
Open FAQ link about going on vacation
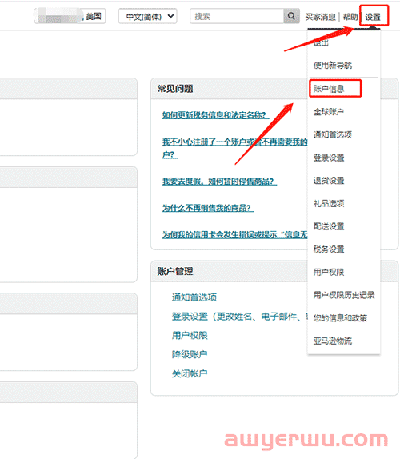tap(219, 182)
